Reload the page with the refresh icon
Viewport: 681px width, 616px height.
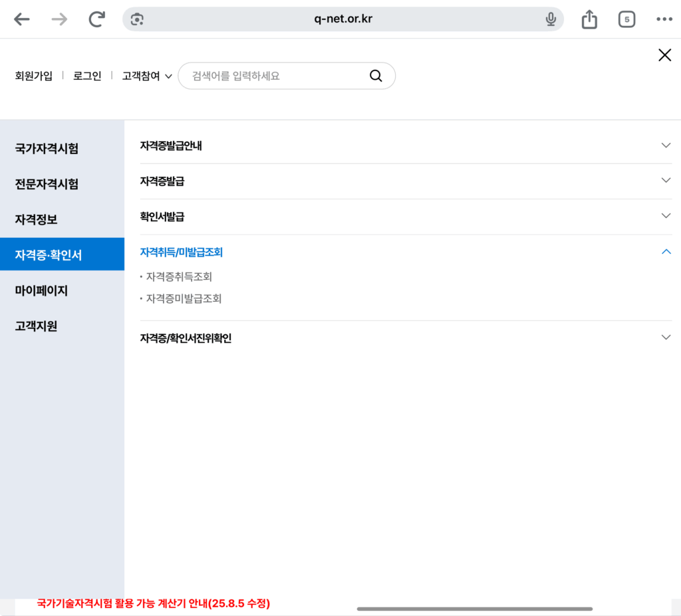coord(95,19)
